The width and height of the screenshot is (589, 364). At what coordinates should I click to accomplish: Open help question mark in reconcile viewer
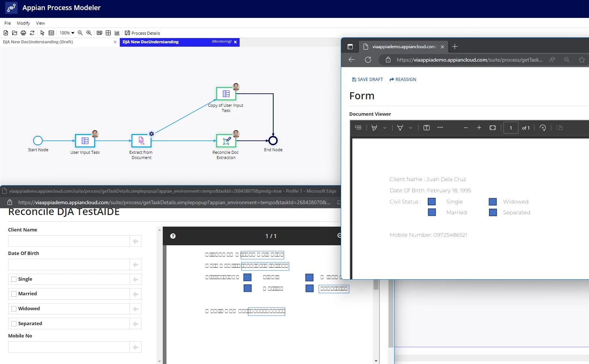coord(173,236)
